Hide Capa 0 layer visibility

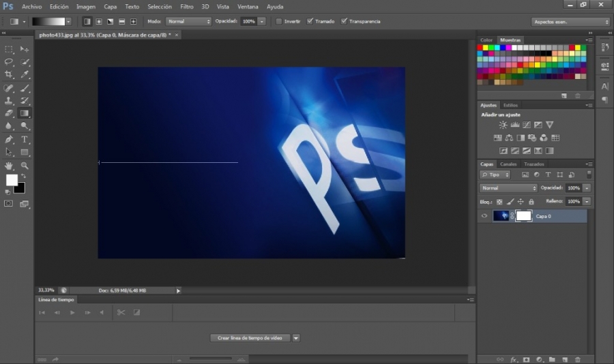pyautogui.click(x=484, y=215)
